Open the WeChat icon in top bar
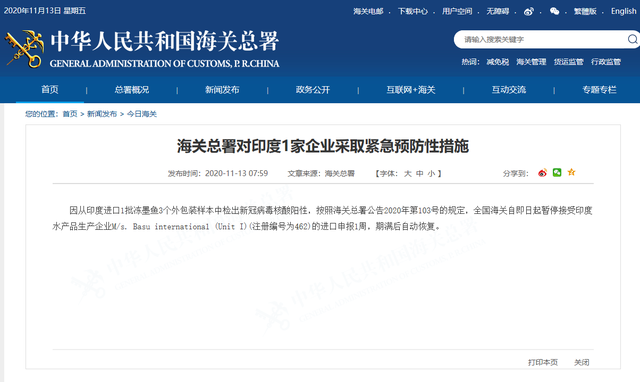Screen dimensions: 640x382 tap(554, 11)
